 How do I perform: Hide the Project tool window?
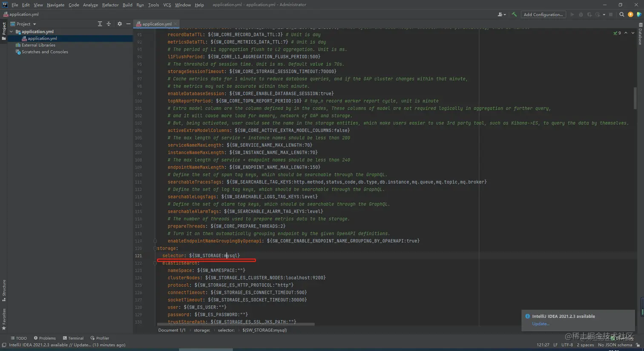(x=128, y=24)
